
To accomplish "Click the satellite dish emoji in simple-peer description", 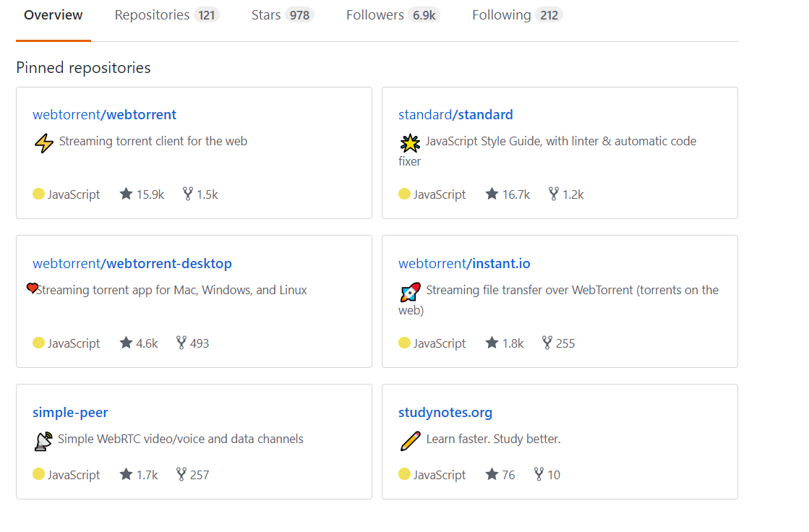I will pyautogui.click(x=43, y=441).
